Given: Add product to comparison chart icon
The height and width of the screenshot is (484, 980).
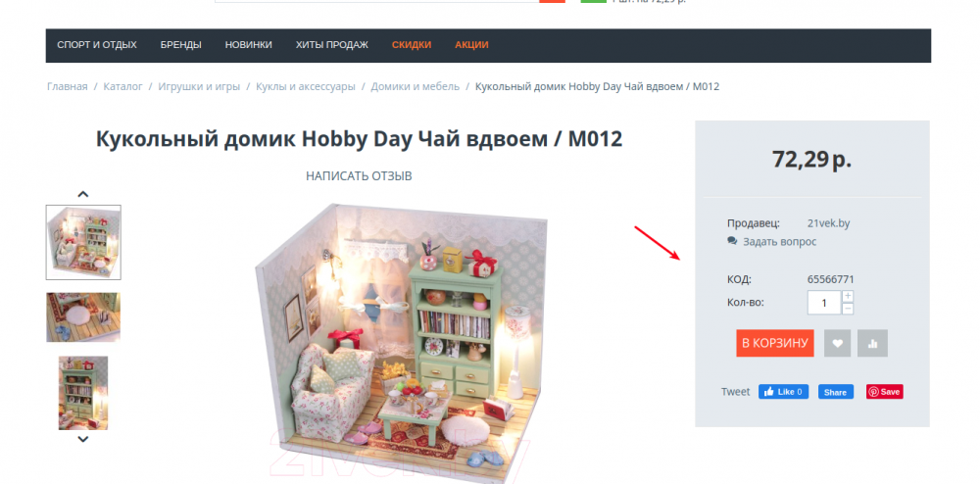Looking at the screenshot, I should click(x=872, y=343).
